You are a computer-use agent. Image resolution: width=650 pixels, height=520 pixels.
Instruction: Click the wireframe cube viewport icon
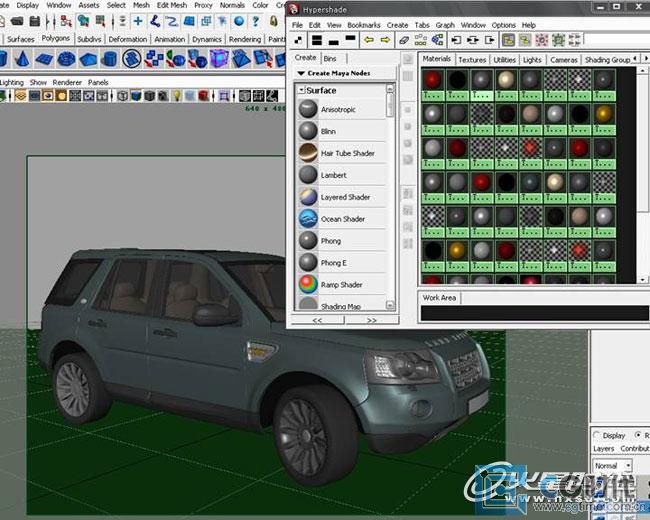(122, 96)
